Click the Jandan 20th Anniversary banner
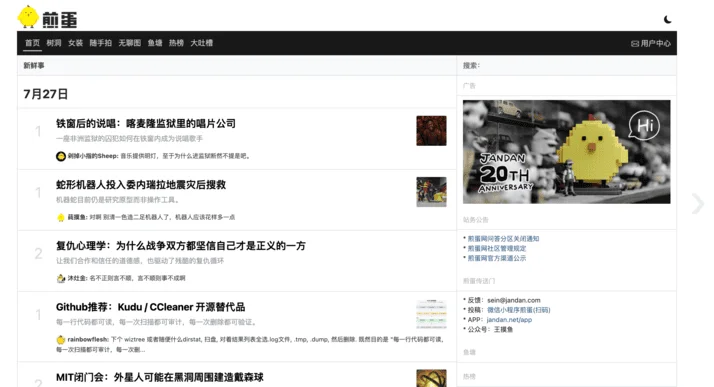The width and height of the screenshot is (714, 387). 566,152
